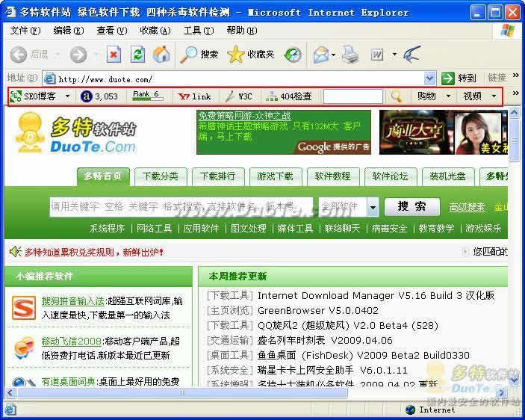525x420 pixels.
Task: Click the Refresh page icon
Action: [137, 54]
